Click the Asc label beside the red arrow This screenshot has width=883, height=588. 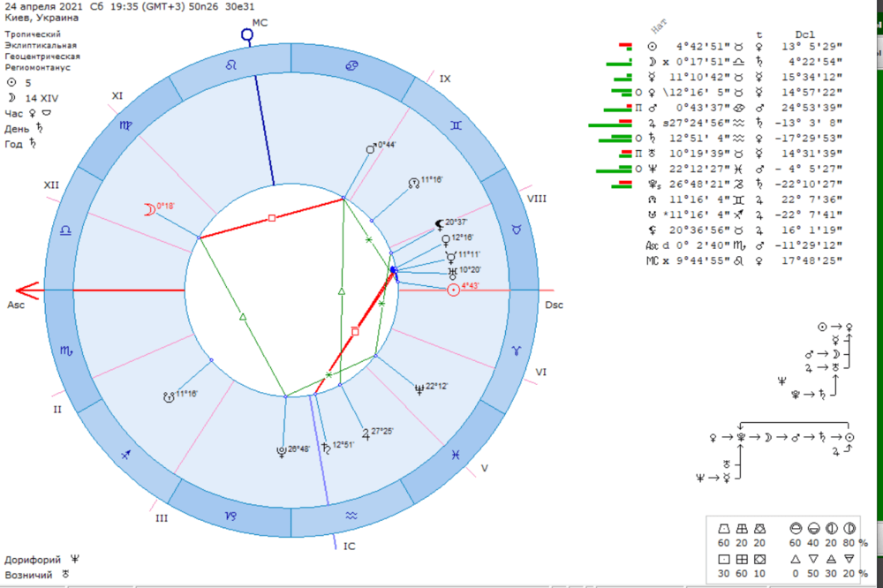click(x=16, y=305)
